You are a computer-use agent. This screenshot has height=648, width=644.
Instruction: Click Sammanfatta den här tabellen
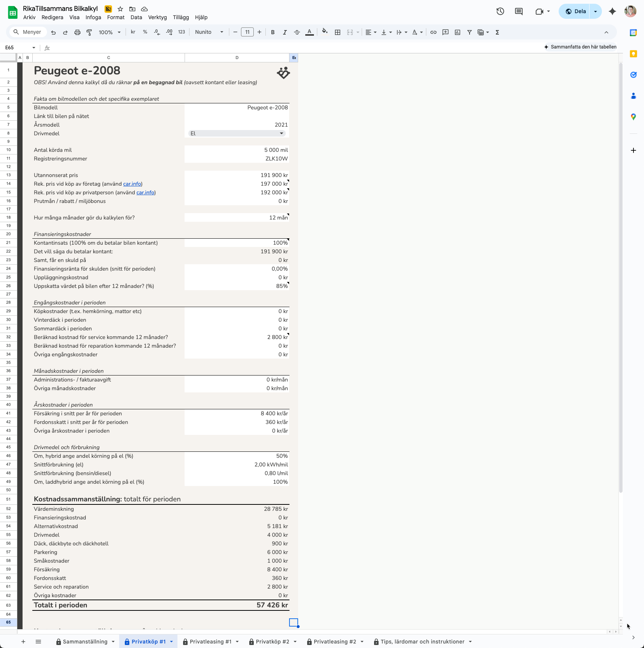(x=580, y=47)
